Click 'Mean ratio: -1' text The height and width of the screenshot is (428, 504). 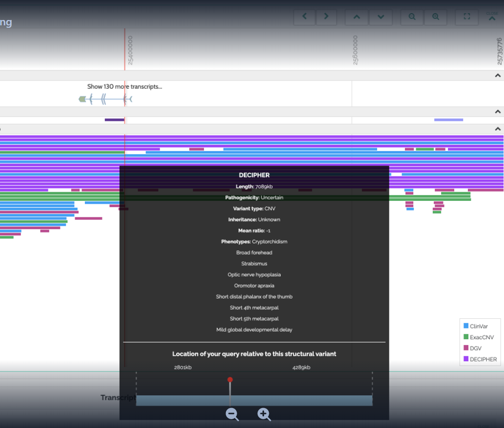254,231
